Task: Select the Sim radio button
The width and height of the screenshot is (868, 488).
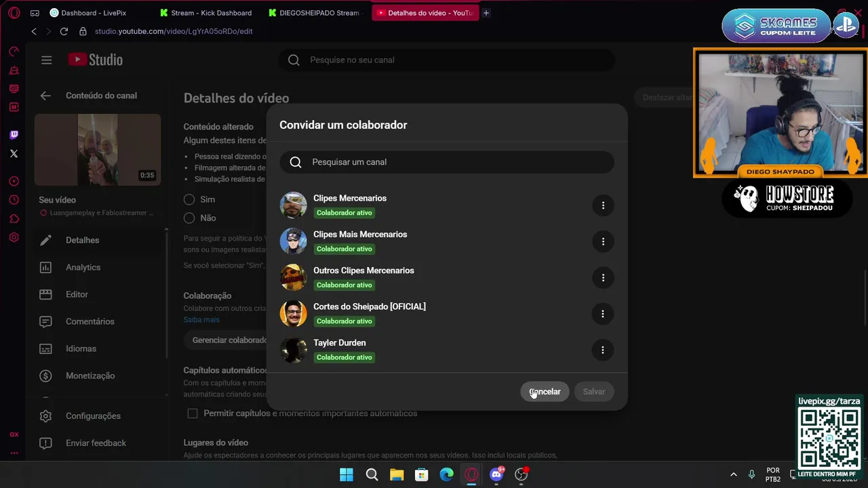Action: [x=189, y=199]
